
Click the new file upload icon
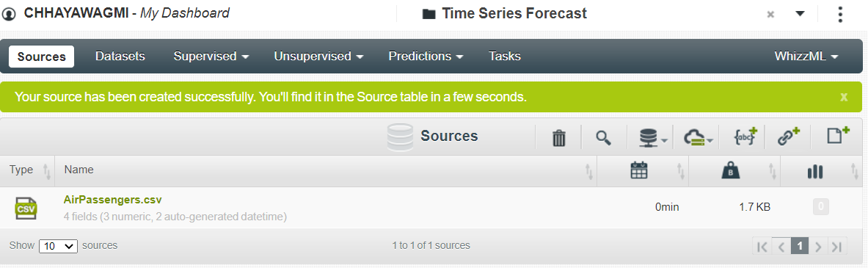(838, 135)
